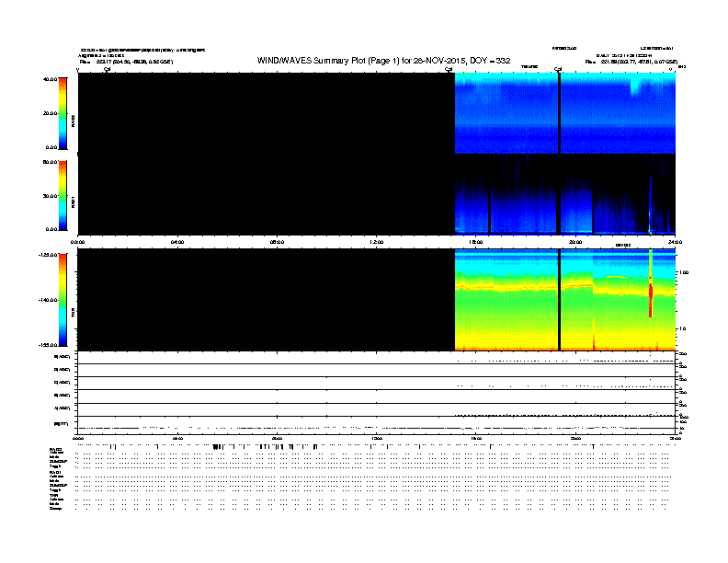728x563 pixels.
Task: Click the -155.00 label on TNR scale
Action: pos(48,345)
